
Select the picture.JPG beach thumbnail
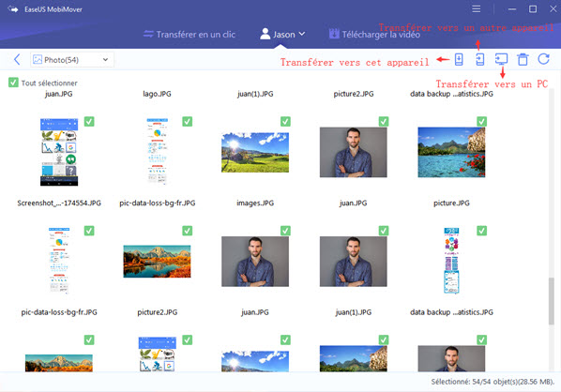click(x=451, y=152)
